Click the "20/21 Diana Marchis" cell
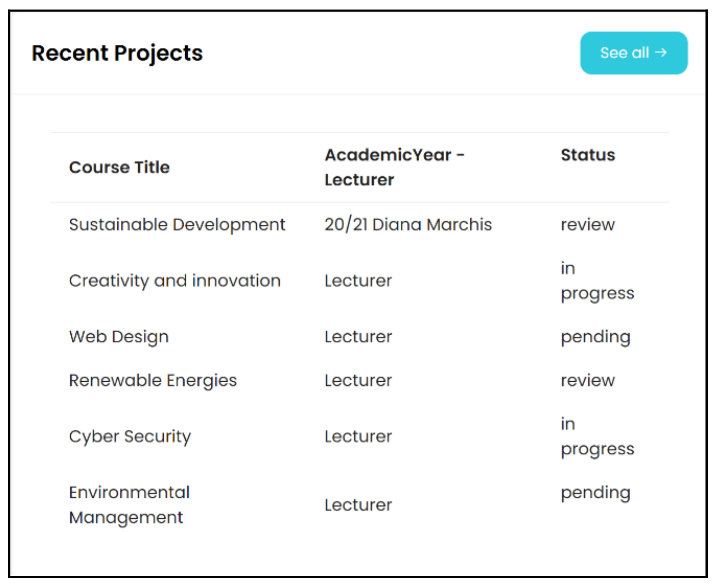 pos(408,225)
